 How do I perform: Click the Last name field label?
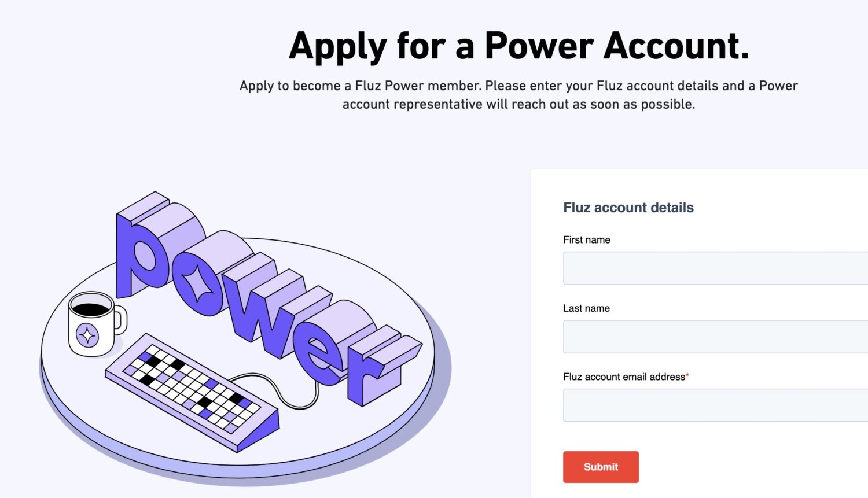586,308
